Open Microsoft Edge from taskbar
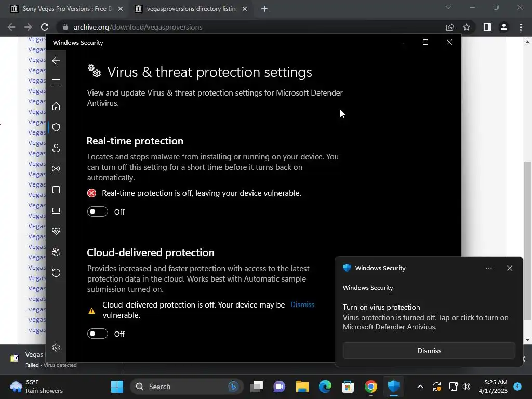This screenshot has width=532, height=399. tap(325, 387)
